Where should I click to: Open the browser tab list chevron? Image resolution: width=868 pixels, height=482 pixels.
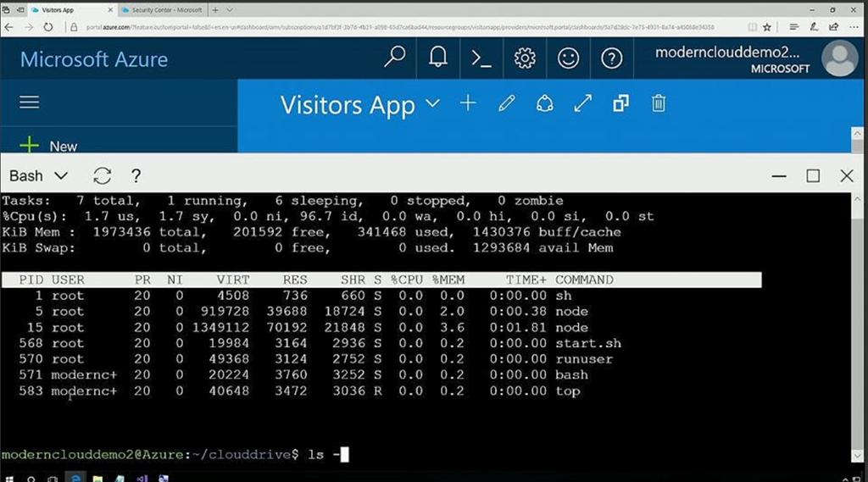click(x=230, y=10)
